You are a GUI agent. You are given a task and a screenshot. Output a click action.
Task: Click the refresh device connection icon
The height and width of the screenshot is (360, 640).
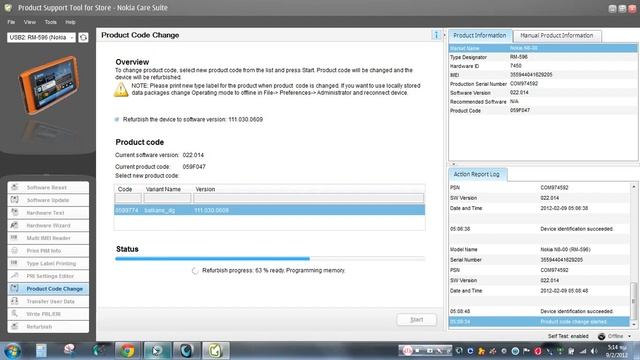(x=83, y=38)
